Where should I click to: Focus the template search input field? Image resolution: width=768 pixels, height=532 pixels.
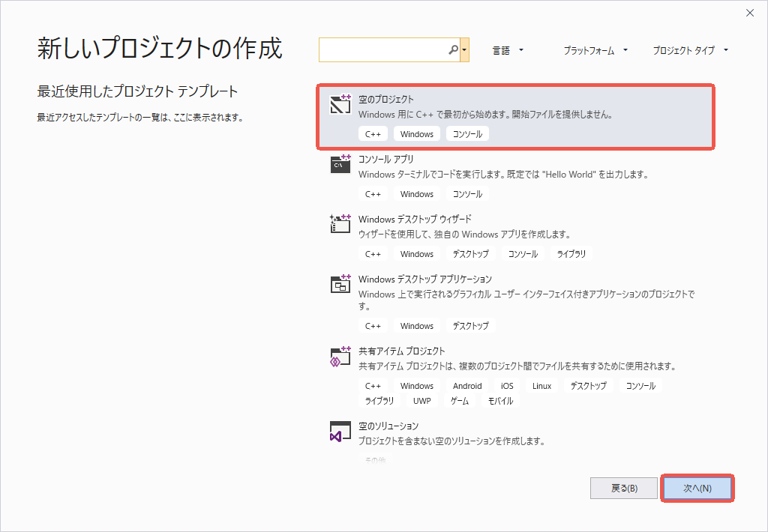tap(382, 50)
